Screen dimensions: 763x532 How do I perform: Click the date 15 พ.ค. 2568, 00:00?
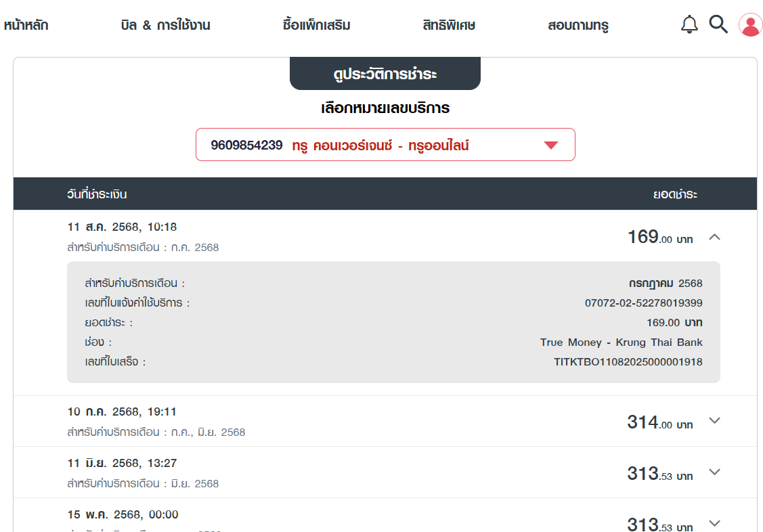pyautogui.click(x=123, y=514)
